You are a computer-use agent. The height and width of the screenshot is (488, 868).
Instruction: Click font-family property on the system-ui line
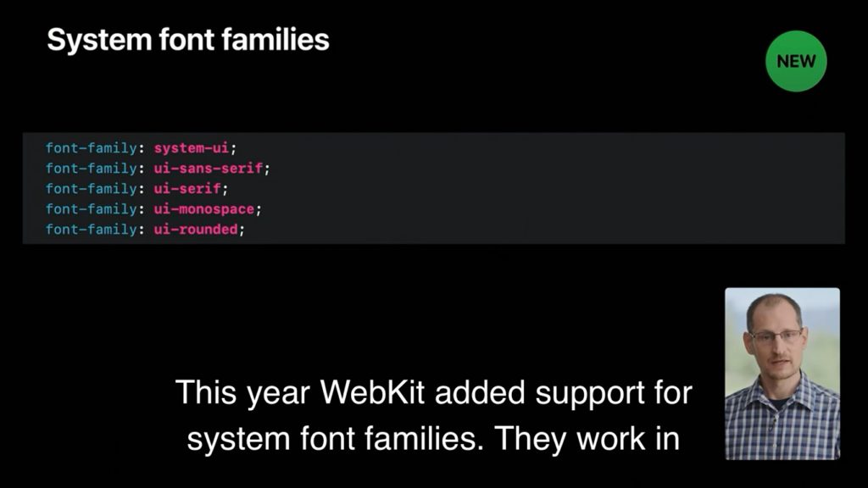(91, 147)
